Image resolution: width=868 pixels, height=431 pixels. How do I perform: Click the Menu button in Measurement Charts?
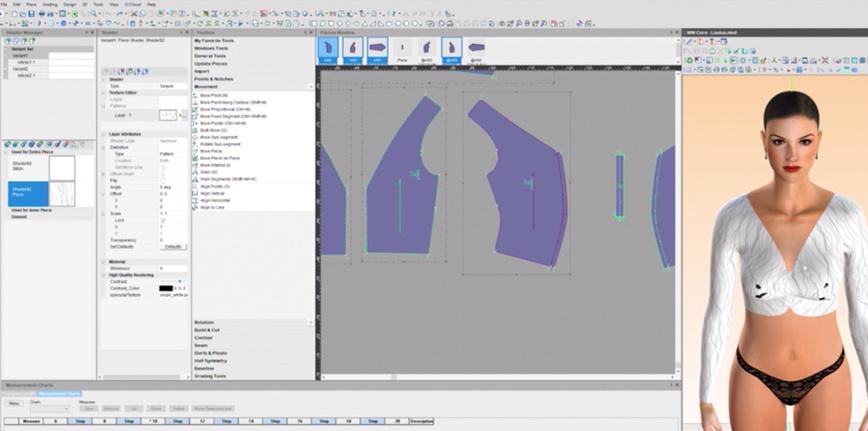[x=14, y=403]
